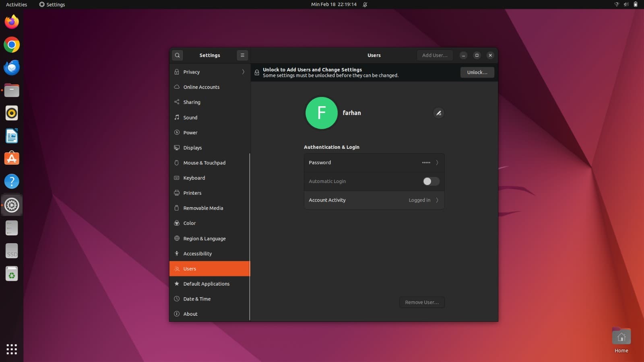Toggle the Automatic Login switch

pyautogui.click(x=431, y=181)
